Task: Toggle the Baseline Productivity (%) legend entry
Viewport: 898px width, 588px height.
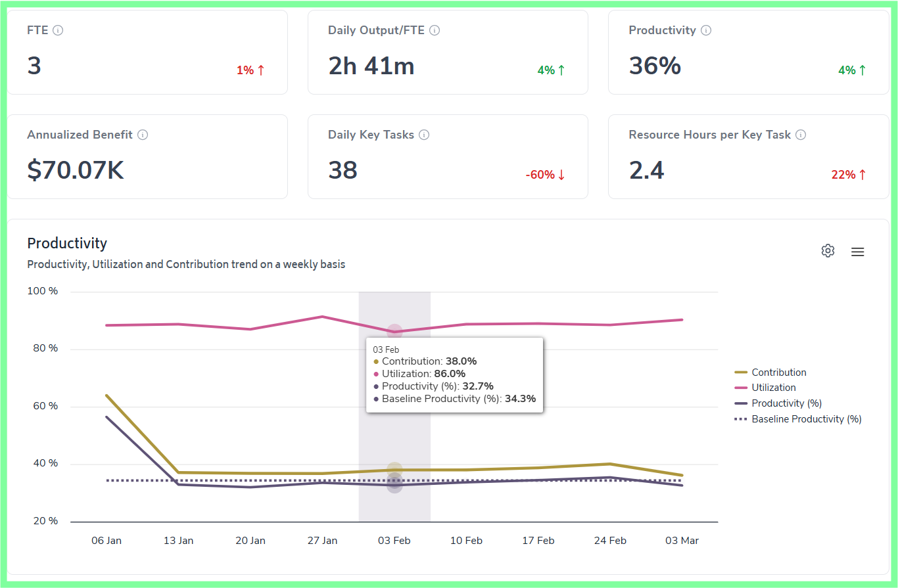Action: (x=797, y=419)
